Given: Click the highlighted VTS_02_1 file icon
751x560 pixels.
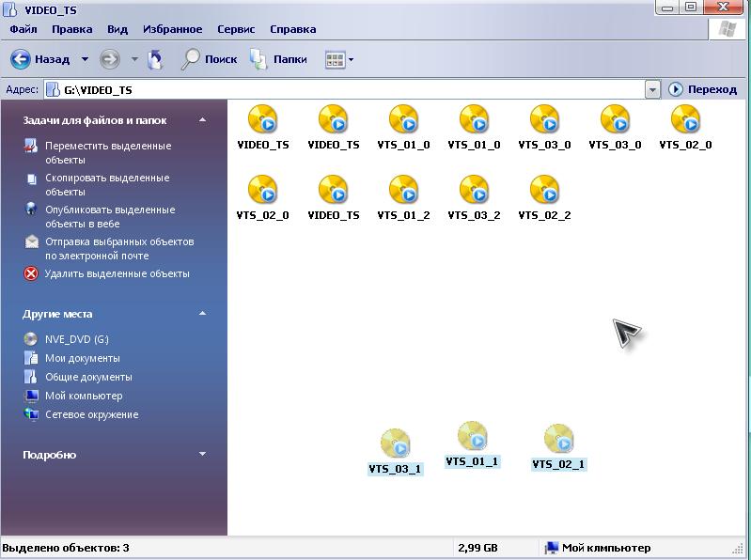Looking at the screenshot, I should point(558,440).
